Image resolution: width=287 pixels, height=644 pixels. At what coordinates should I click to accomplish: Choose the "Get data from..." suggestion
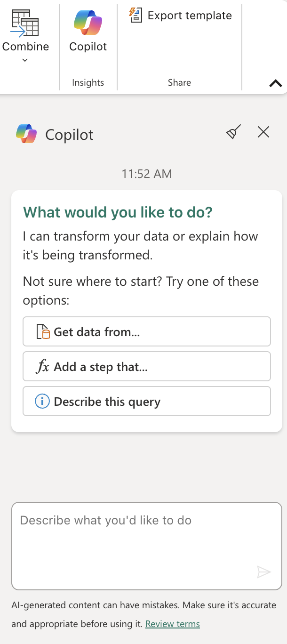(x=147, y=332)
